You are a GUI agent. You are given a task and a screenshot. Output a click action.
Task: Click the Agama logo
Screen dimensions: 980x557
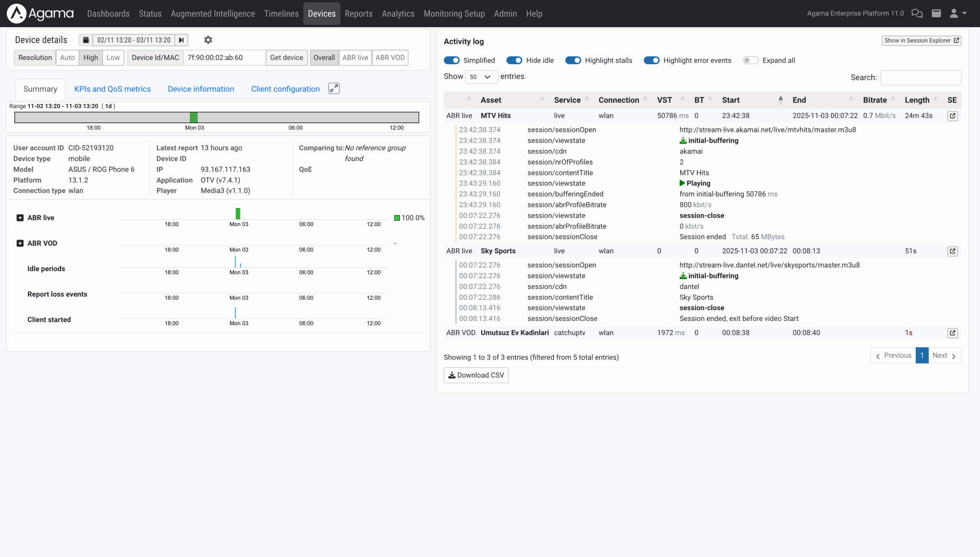(40, 13)
